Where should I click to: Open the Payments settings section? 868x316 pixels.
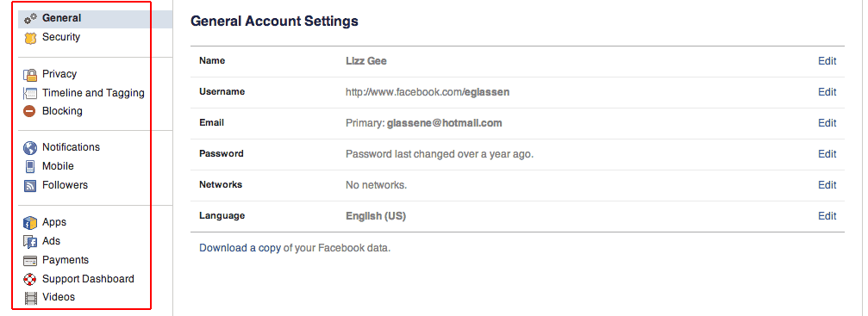coord(66,260)
